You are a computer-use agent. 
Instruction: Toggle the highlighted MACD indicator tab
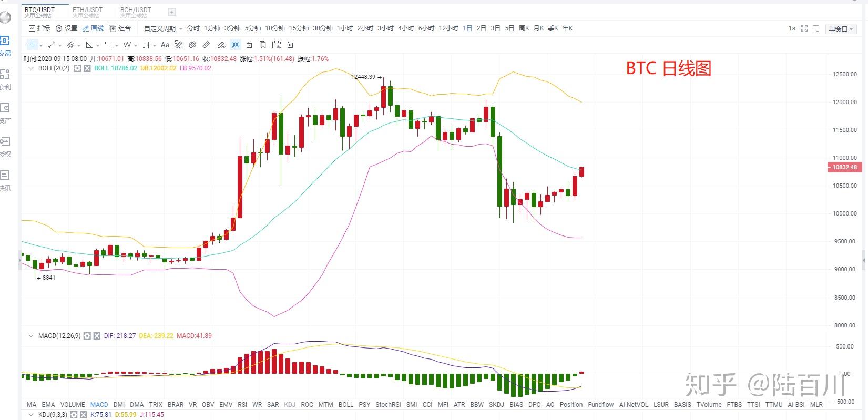[x=99, y=405]
